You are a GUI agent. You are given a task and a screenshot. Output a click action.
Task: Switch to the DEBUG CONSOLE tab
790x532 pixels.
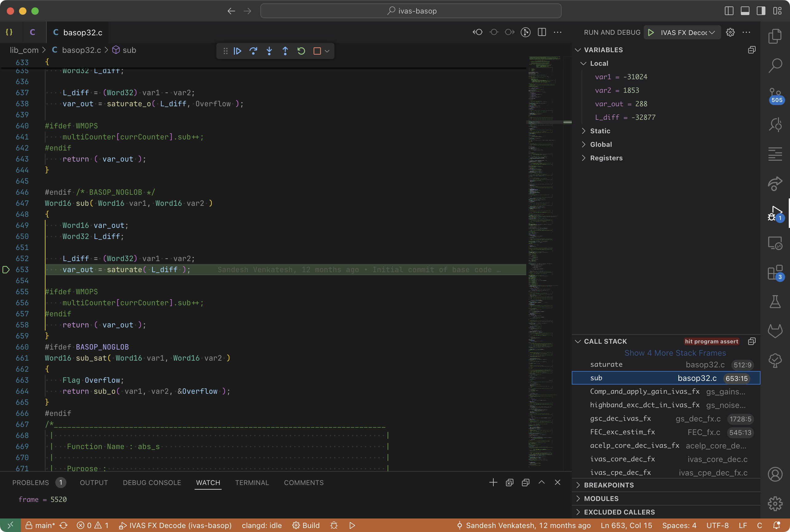click(x=152, y=483)
